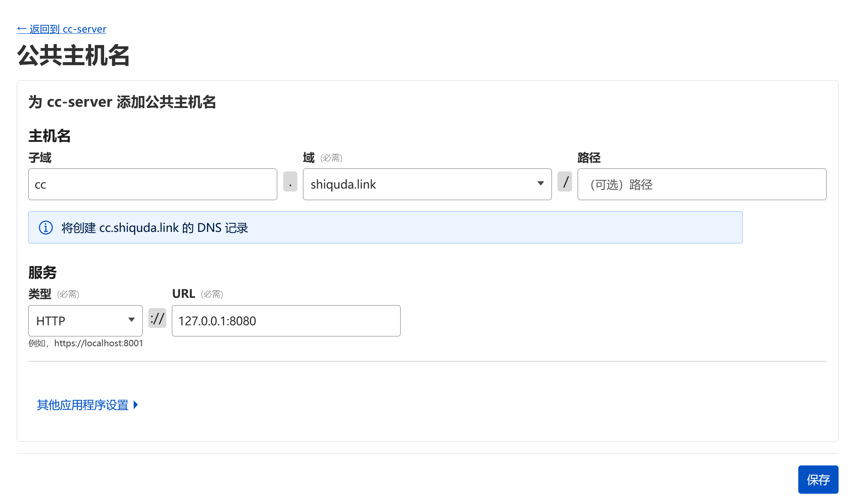This screenshot has height=504, width=854.
Task: Click arrow beside 其他应用程序设置
Action: point(136,405)
